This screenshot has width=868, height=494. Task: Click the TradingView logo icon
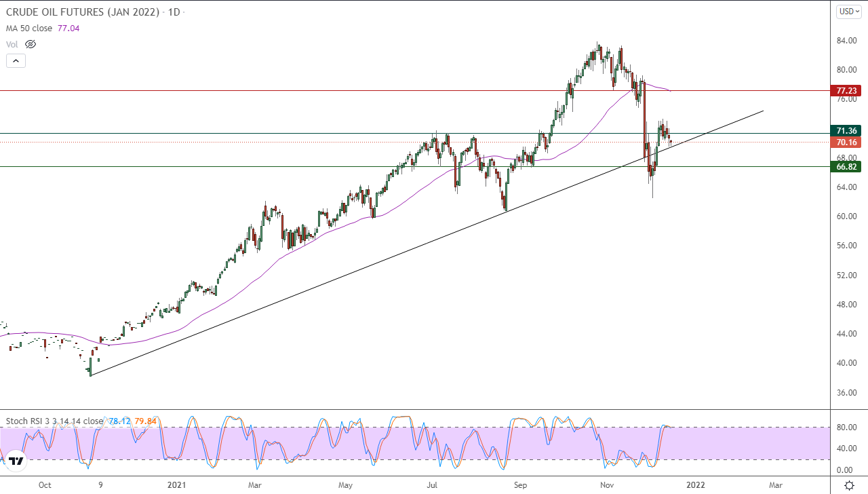(x=16, y=461)
